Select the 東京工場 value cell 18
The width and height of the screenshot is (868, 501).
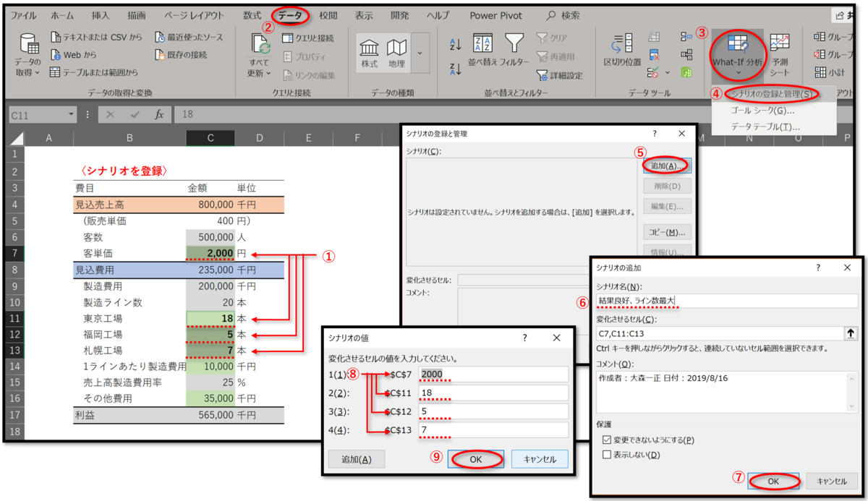(x=210, y=318)
